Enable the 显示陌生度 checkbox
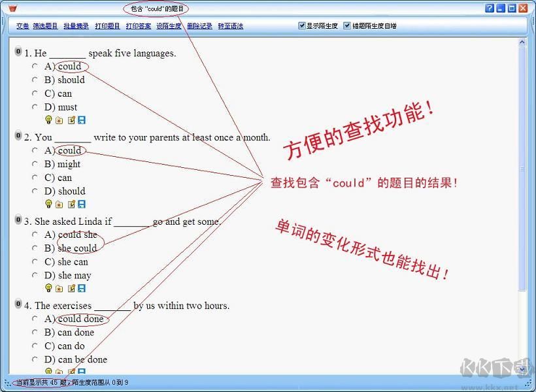 click(x=302, y=25)
